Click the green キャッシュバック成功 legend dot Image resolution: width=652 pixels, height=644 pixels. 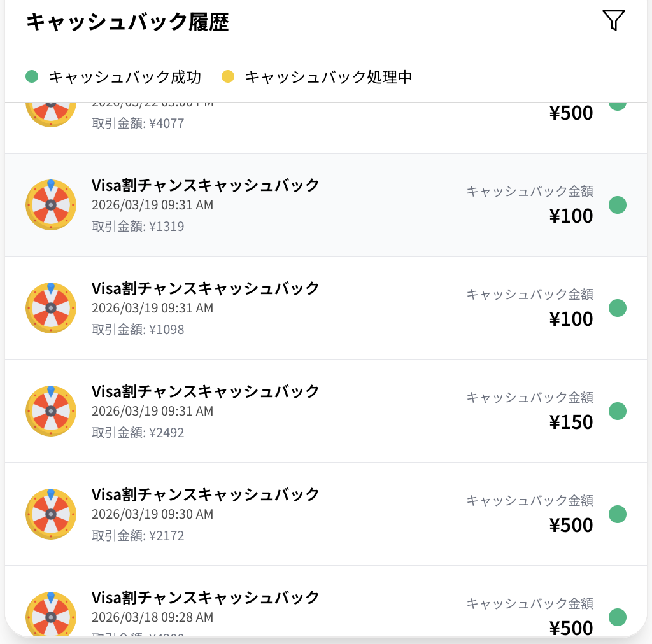32,77
